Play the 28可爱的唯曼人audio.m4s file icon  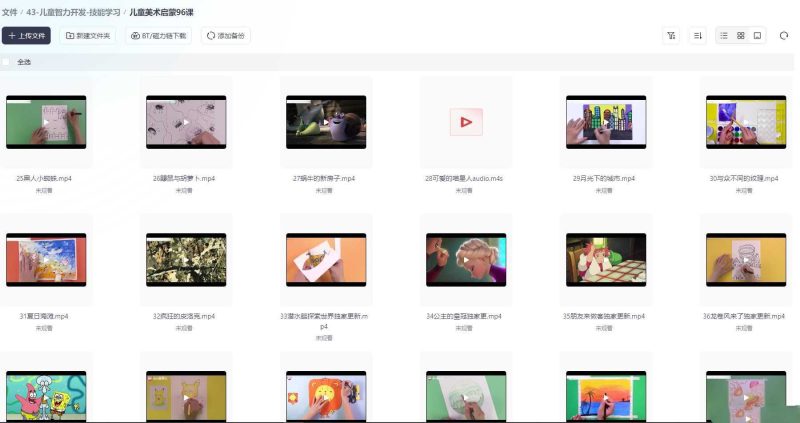click(x=465, y=121)
